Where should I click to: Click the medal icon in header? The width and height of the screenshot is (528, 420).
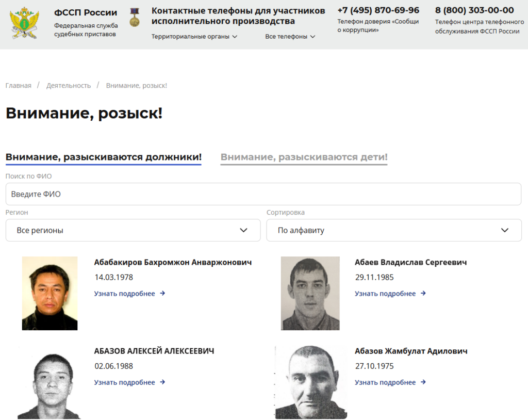[135, 17]
